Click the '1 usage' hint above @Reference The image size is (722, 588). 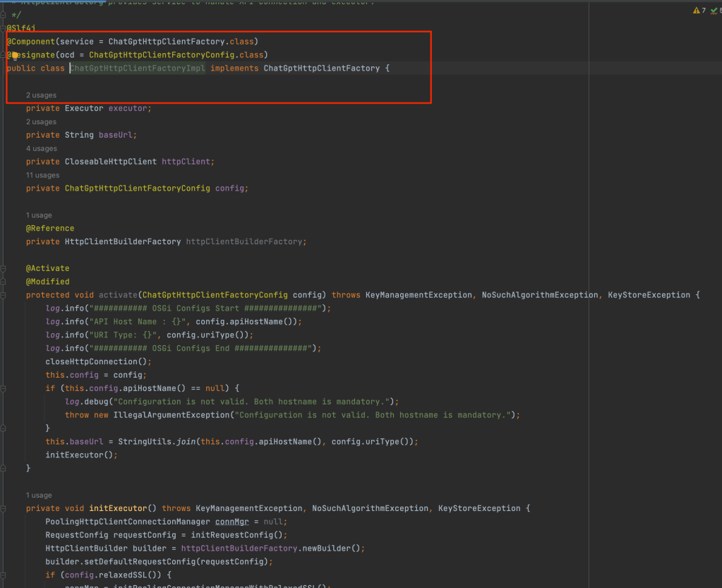coord(39,215)
